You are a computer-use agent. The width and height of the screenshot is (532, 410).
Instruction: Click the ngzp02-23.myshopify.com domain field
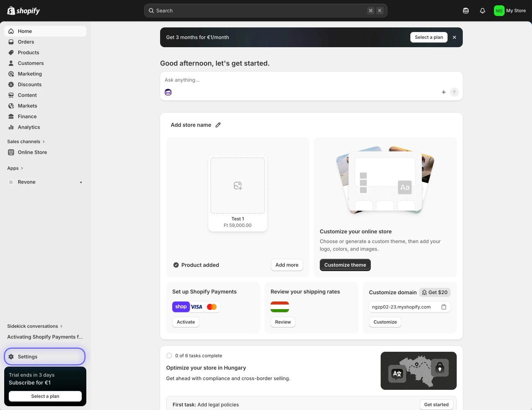click(410, 307)
